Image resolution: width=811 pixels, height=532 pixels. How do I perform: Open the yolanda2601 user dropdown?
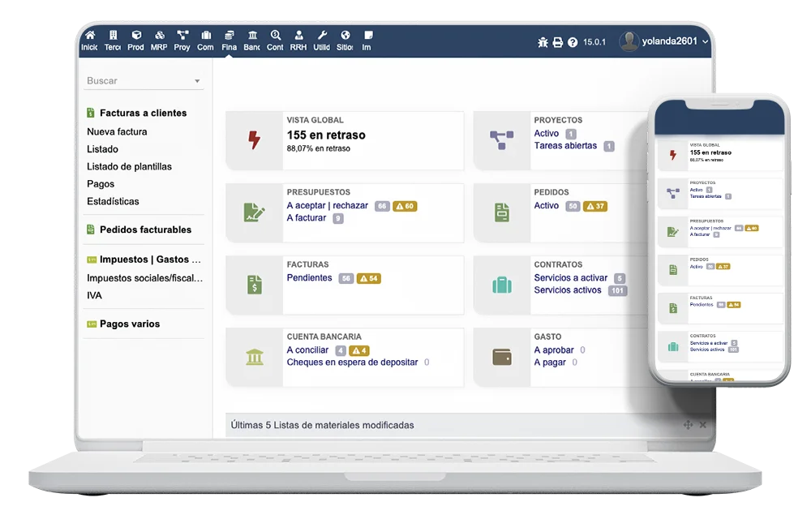pyautogui.click(x=665, y=41)
